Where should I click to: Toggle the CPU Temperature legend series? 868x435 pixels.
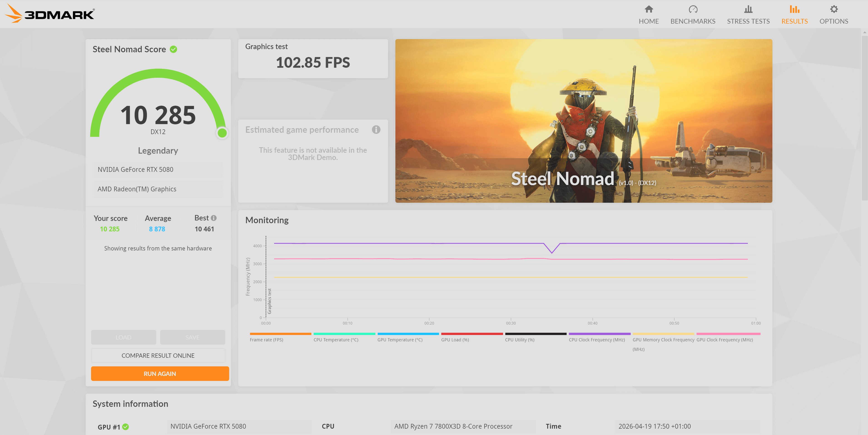[x=336, y=340]
